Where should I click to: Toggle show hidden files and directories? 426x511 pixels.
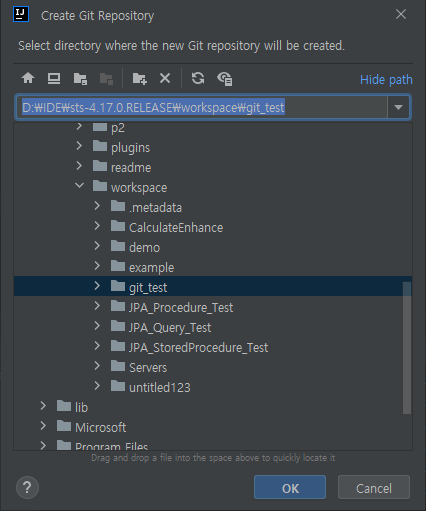pos(225,79)
